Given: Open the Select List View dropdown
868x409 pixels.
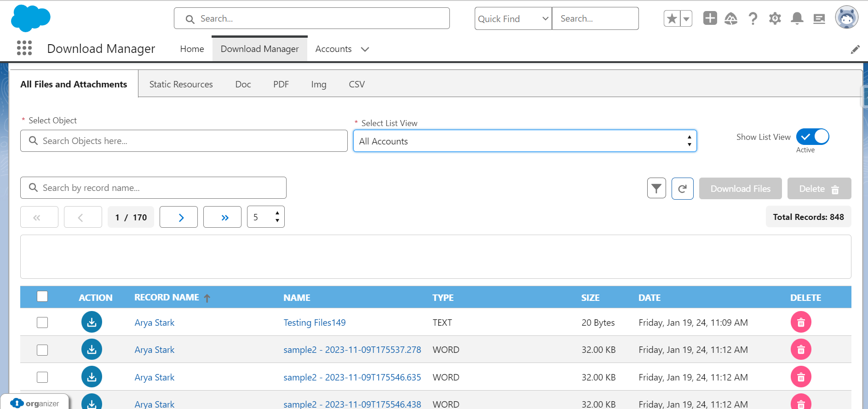Looking at the screenshot, I should (524, 141).
